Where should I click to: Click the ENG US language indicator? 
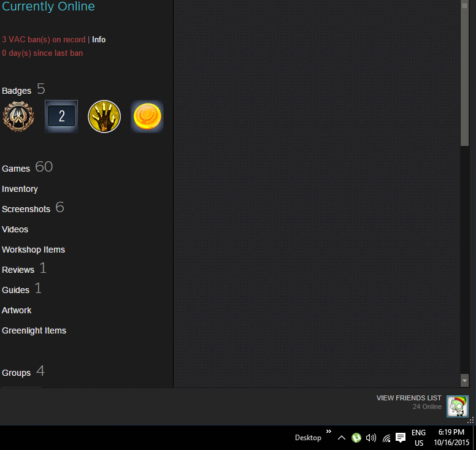[x=418, y=438]
